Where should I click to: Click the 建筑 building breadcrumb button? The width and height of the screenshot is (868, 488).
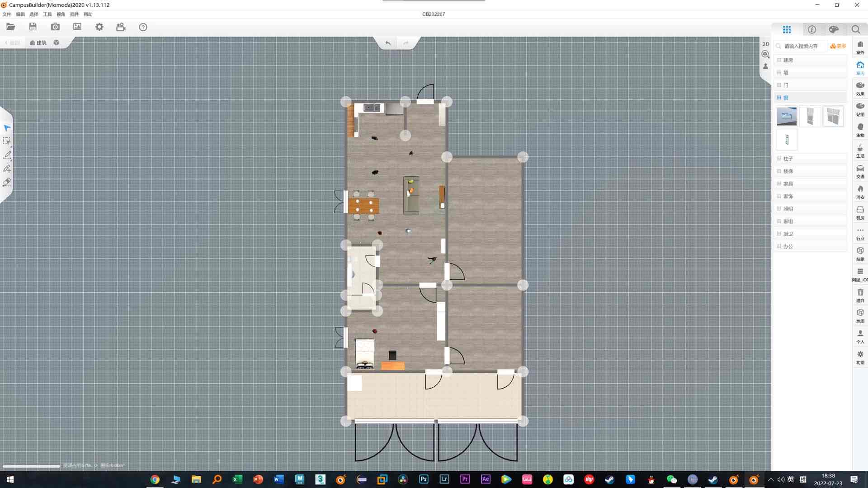(38, 43)
